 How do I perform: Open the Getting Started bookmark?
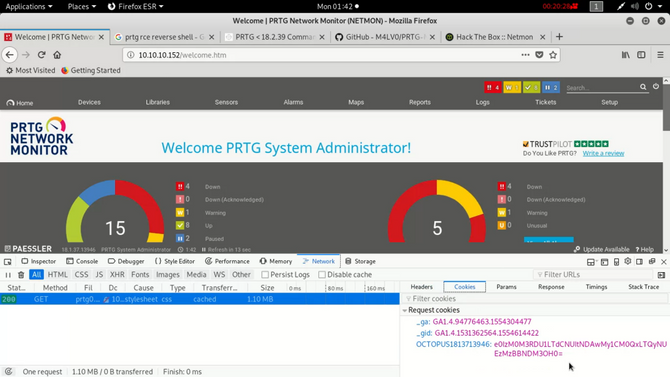click(x=91, y=70)
